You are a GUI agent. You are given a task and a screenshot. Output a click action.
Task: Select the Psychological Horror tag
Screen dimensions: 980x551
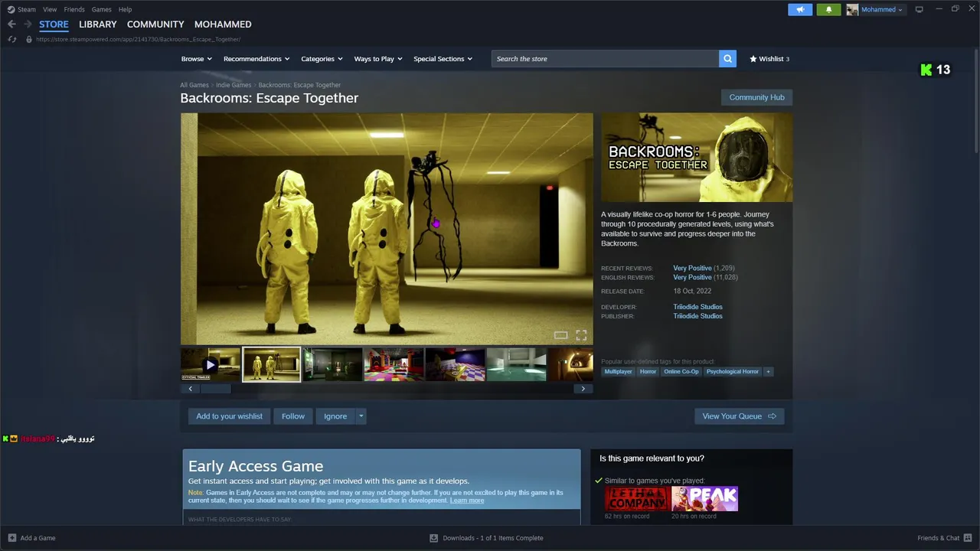point(733,372)
